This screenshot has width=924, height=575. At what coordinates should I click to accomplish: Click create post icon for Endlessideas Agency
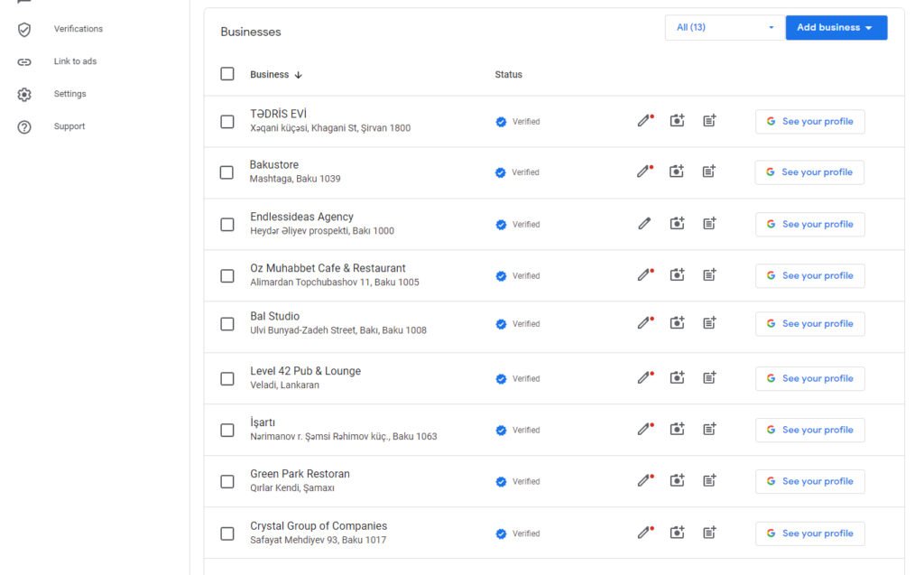(x=709, y=224)
